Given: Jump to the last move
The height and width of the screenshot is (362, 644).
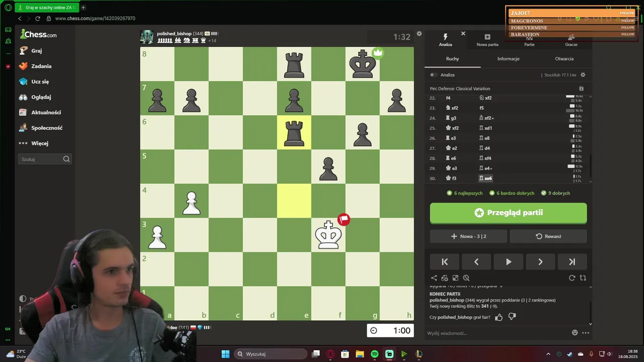Looking at the screenshot, I should (x=572, y=261).
